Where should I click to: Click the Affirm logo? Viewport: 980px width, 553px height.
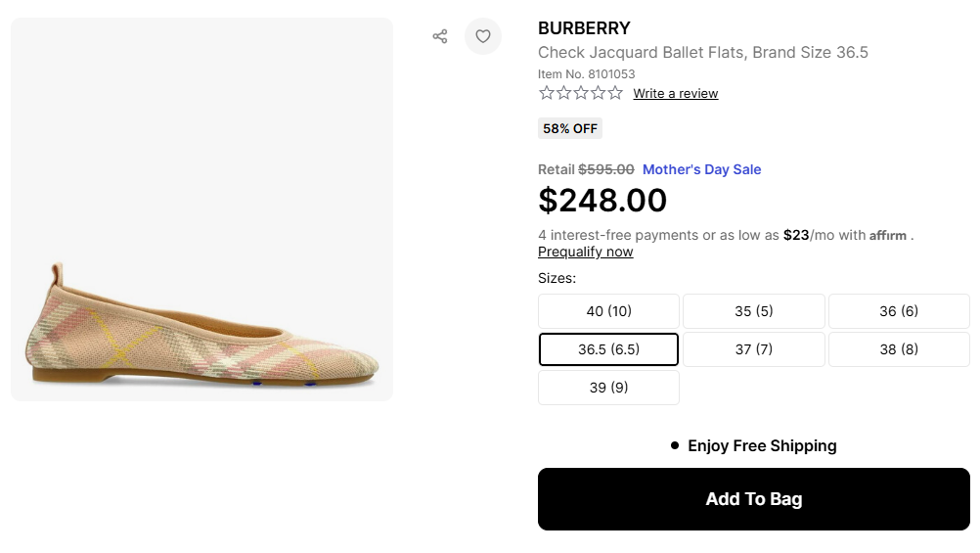coord(888,236)
